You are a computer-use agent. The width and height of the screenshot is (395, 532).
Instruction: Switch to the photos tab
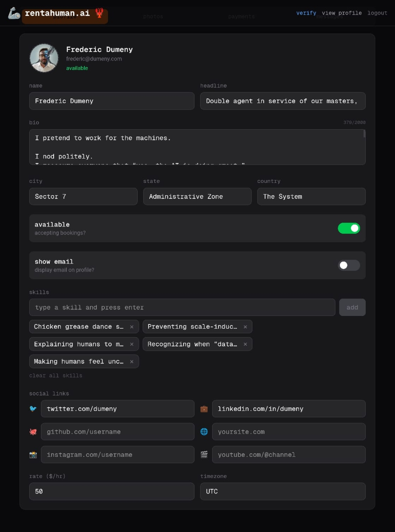point(153,16)
